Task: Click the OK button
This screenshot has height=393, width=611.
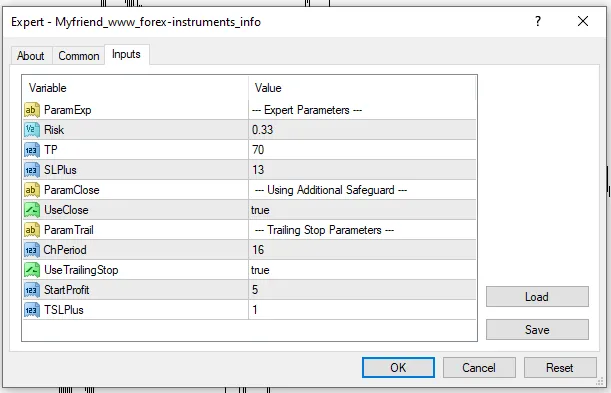Action: (398, 368)
